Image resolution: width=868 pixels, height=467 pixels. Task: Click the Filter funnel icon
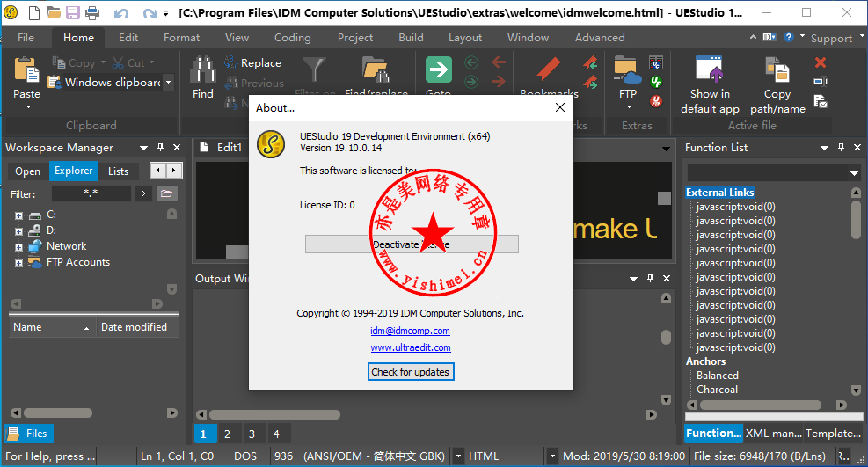314,69
